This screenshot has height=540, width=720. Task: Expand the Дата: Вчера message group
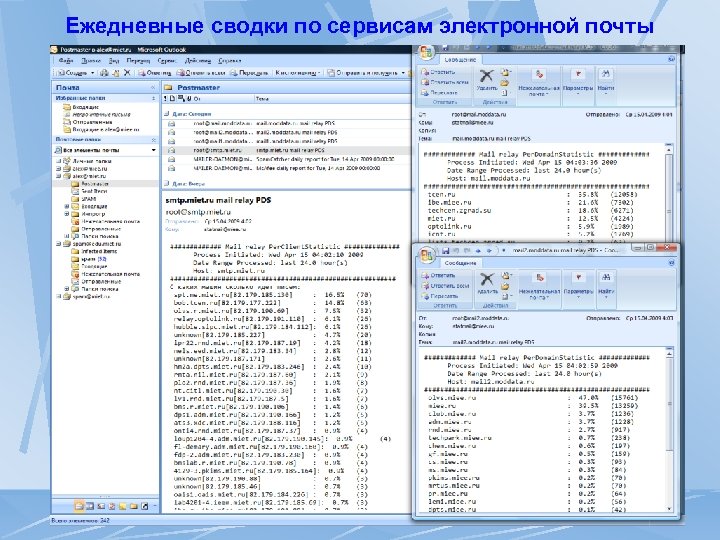pos(167,184)
